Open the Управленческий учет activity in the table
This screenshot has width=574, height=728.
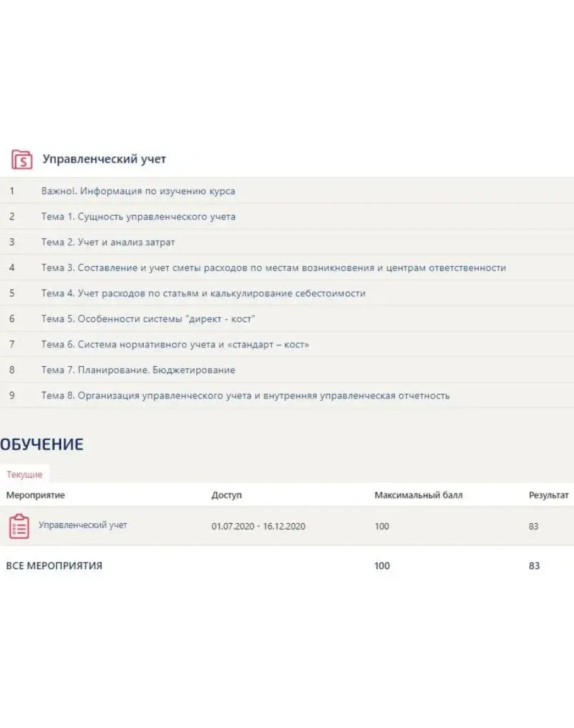(x=83, y=525)
